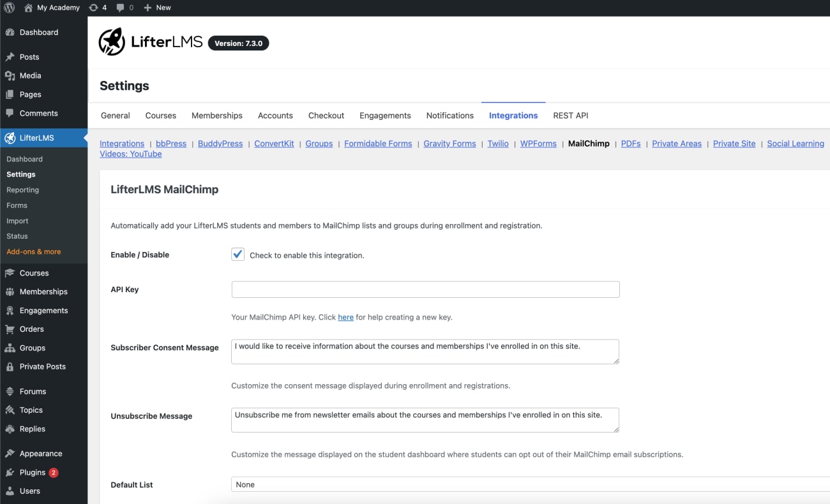Open Import in the LifterLMS submenu
Viewport: 830px width, 504px height.
[17, 221]
